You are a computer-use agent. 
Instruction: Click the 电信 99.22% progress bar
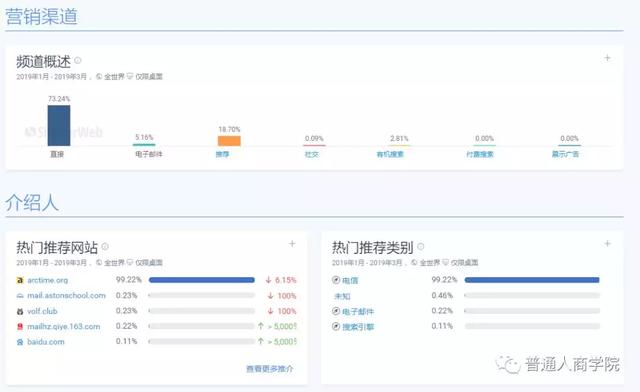click(x=532, y=280)
